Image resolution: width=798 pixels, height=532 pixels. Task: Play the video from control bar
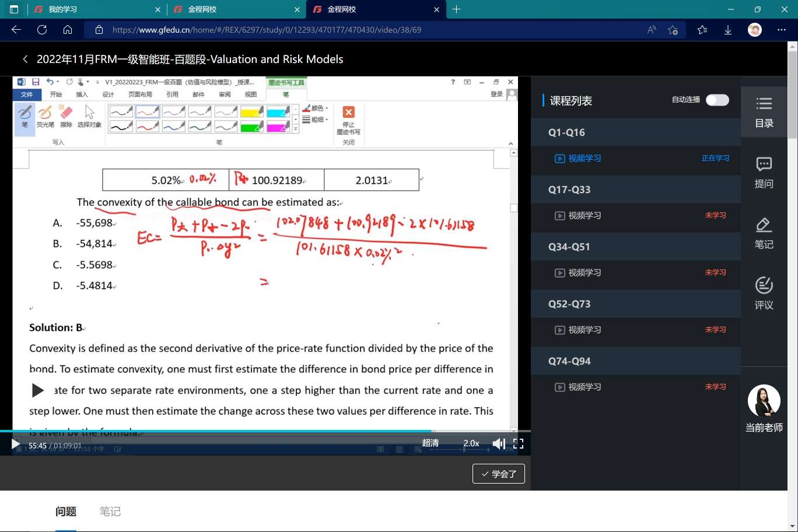click(x=16, y=444)
